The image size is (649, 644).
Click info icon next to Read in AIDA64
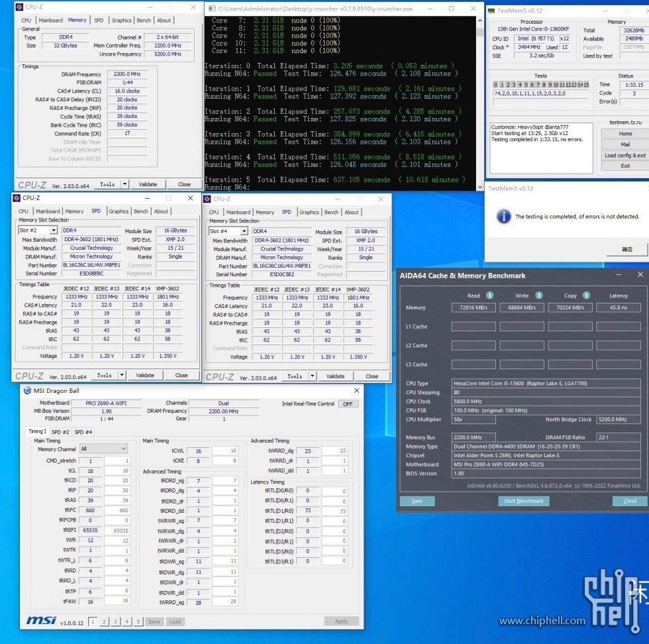(489, 295)
